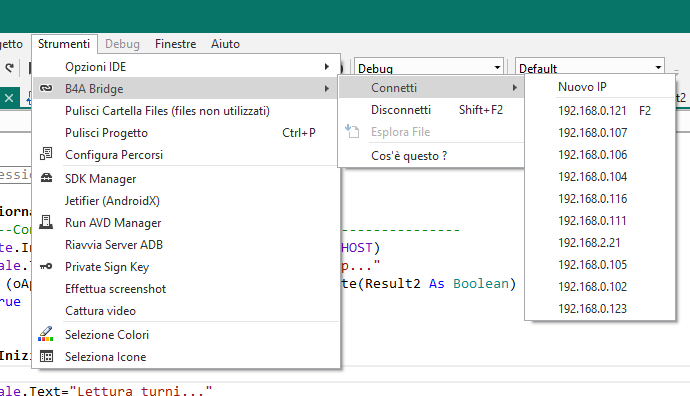Connect to 192.168.2.21
The width and height of the screenshot is (690, 396).
[x=600, y=242]
